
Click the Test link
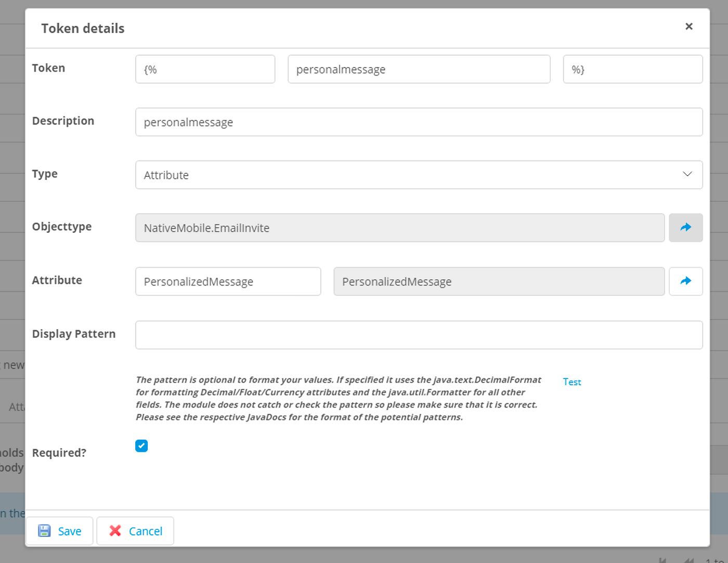[x=571, y=382]
